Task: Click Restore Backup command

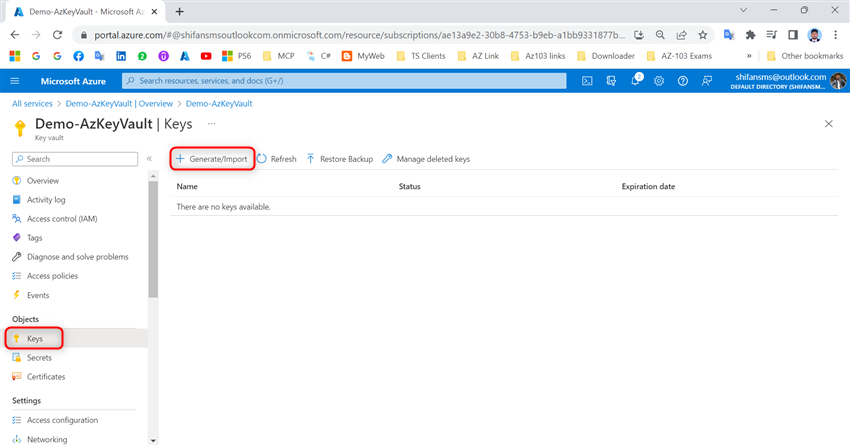Action: 340,159
